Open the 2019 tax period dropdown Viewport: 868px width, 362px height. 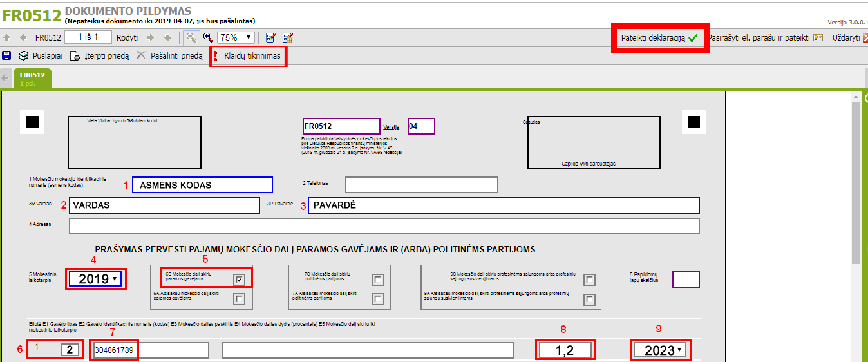click(95, 279)
